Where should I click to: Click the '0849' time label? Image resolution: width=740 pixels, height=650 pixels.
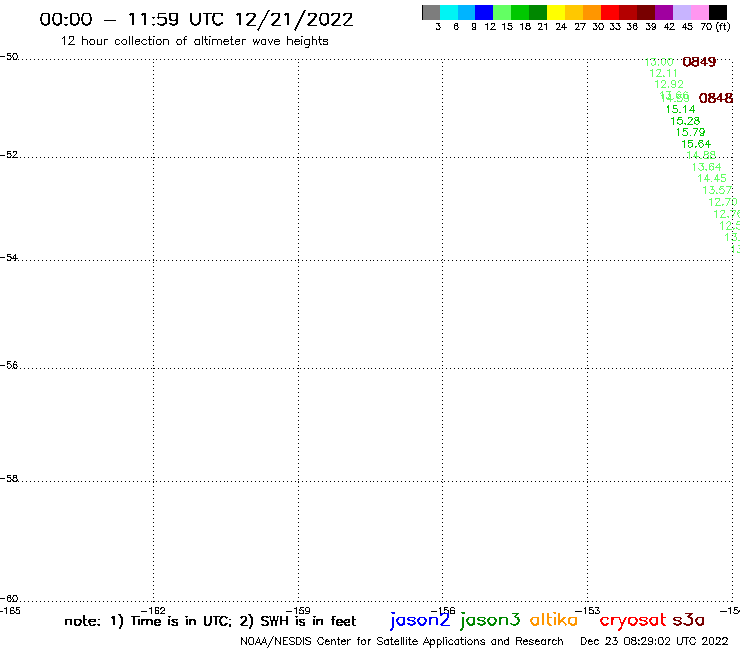[699, 62]
